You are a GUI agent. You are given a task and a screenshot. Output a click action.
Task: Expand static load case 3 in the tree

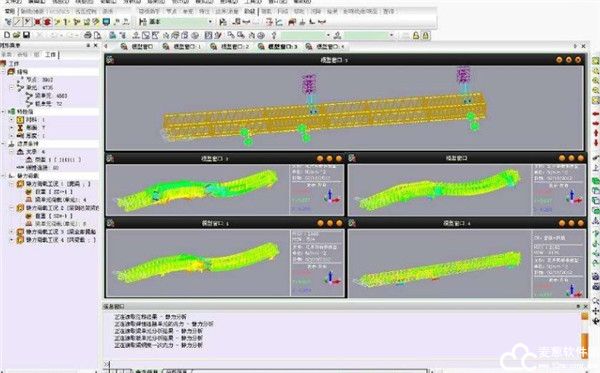pos(12,232)
